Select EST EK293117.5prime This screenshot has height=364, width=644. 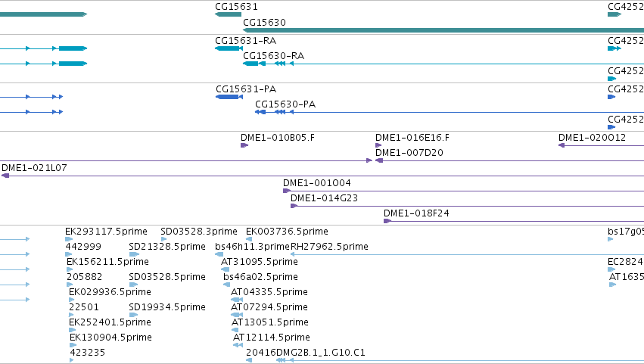106,232
